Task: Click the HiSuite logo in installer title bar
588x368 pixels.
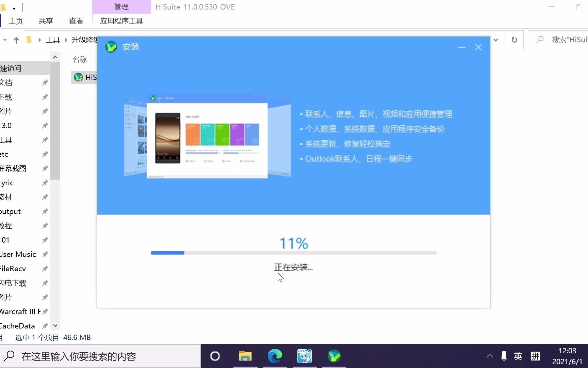Action: [111, 47]
